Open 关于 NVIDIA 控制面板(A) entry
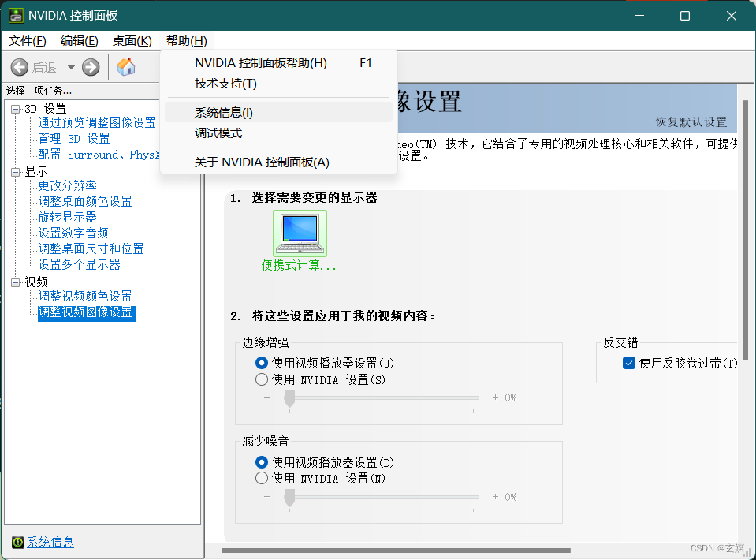The height and width of the screenshot is (560, 756). [279, 162]
